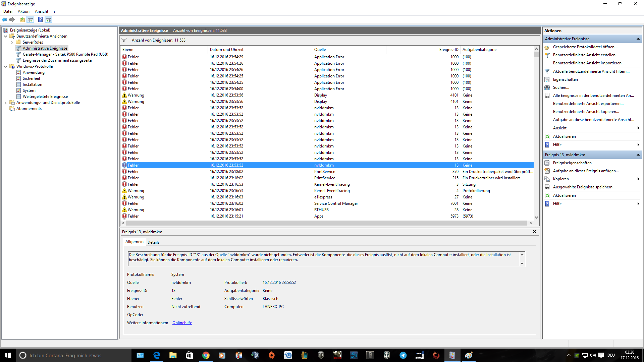Click Benutzerdefinierte Ansicht erstellen action
The height and width of the screenshot is (362, 644).
point(585,55)
